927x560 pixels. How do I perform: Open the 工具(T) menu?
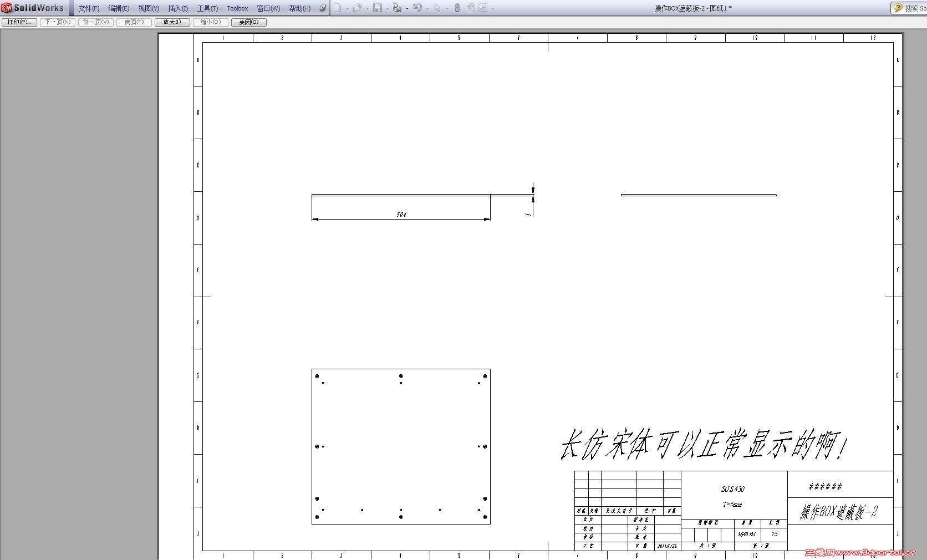[207, 8]
